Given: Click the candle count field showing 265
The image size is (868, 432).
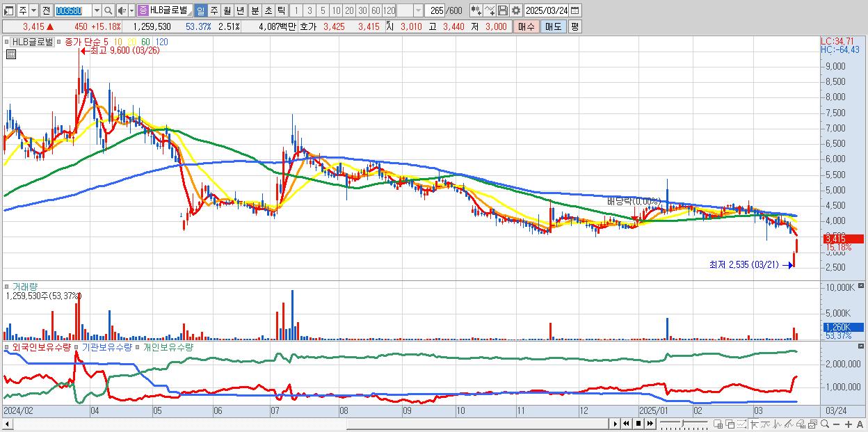Looking at the screenshot, I should [434, 11].
